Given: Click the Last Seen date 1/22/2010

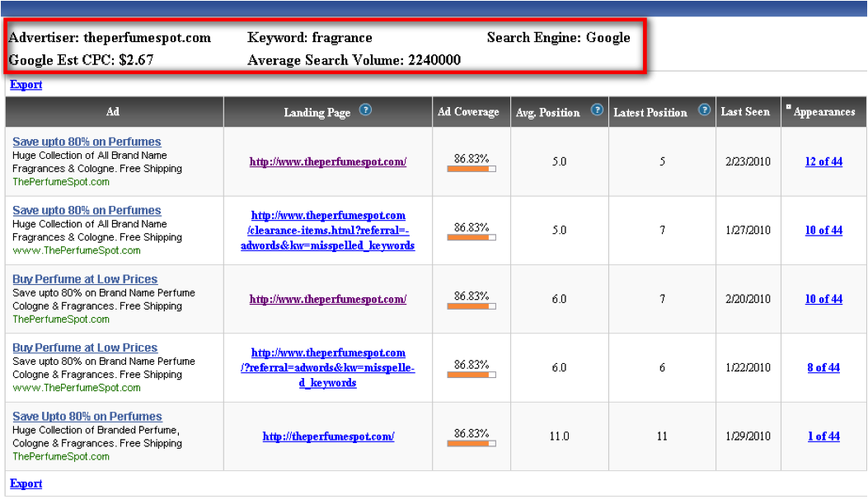Looking at the screenshot, I should (748, 367).
